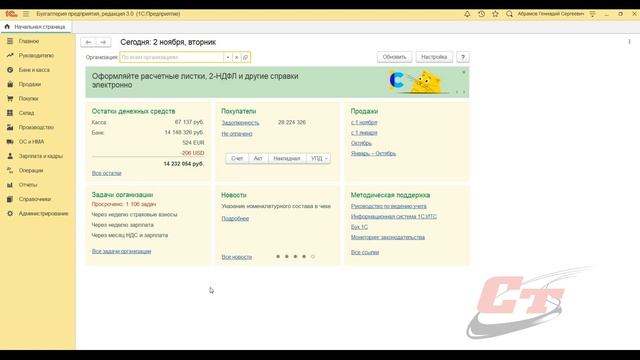
Task: Click the Банк и касса coin icon
Action: (10, 70)
